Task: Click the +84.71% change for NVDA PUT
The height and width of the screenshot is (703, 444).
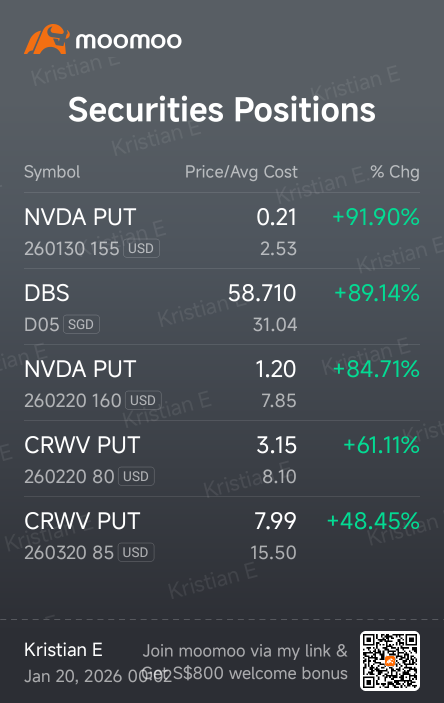Action: [x=376, y=369]
